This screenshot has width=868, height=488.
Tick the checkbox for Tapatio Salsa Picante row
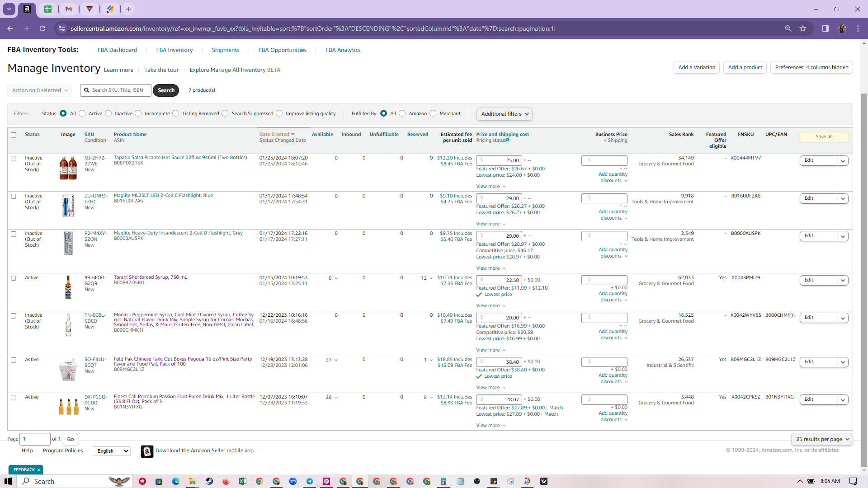pyautogui.click(x=14, y=159)
